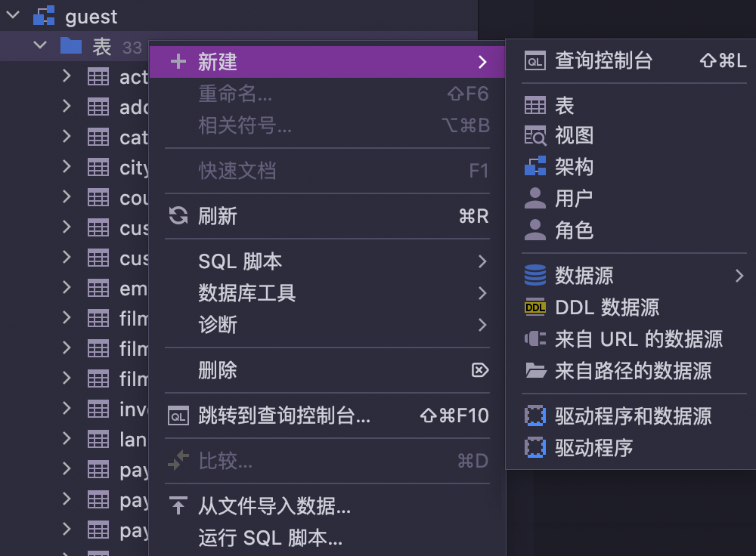Choose 从文件导入数据… menu entry

pos(274,506)
